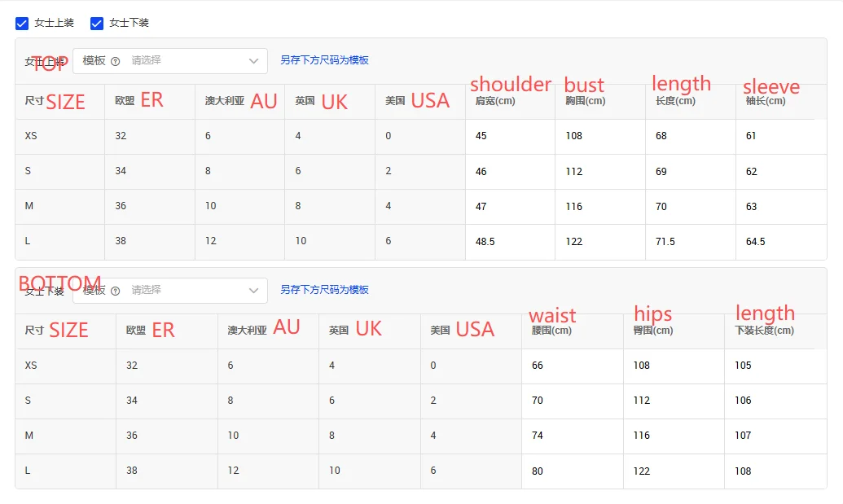
Task: Open the bottoms template dropdown
Action: (x=187, y=291)
